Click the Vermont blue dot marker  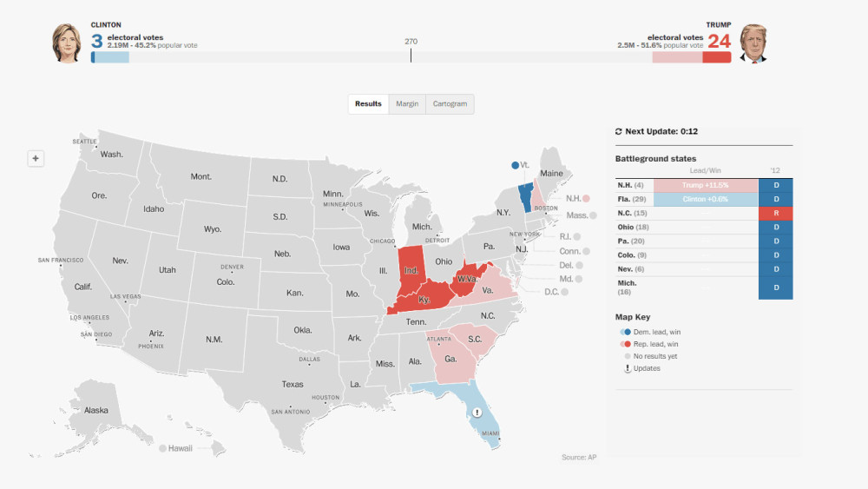[x=515, y=165]
